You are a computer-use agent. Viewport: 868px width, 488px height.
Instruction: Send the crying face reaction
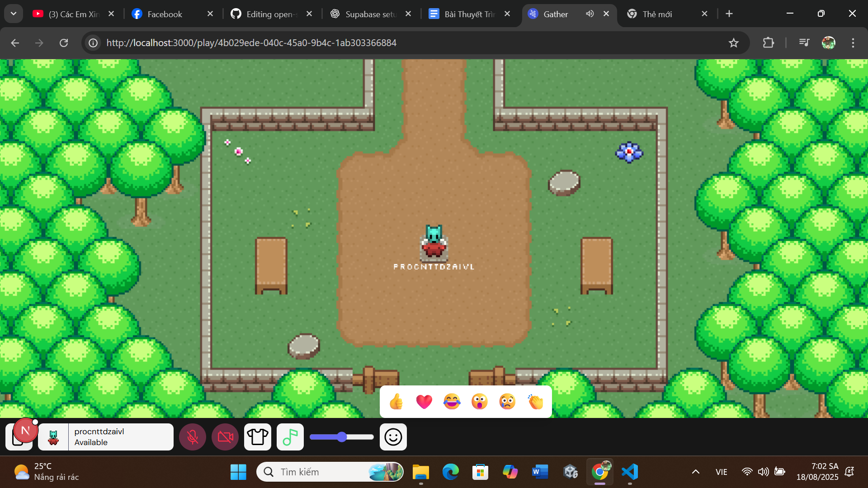pyautogui.click(x=507, y=401)
